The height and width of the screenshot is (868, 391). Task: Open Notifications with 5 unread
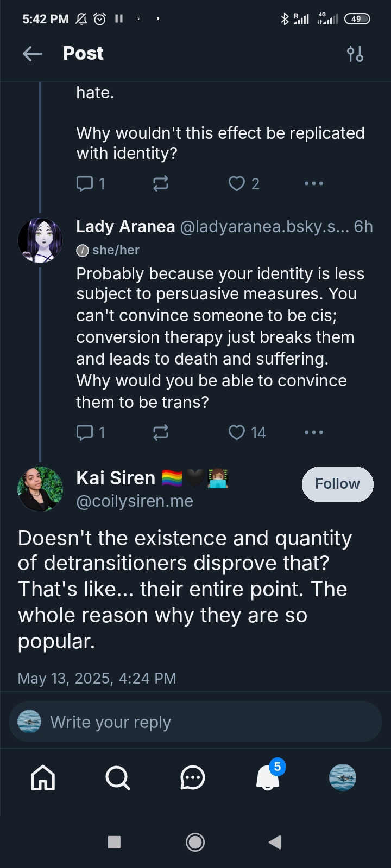[268, 778]
